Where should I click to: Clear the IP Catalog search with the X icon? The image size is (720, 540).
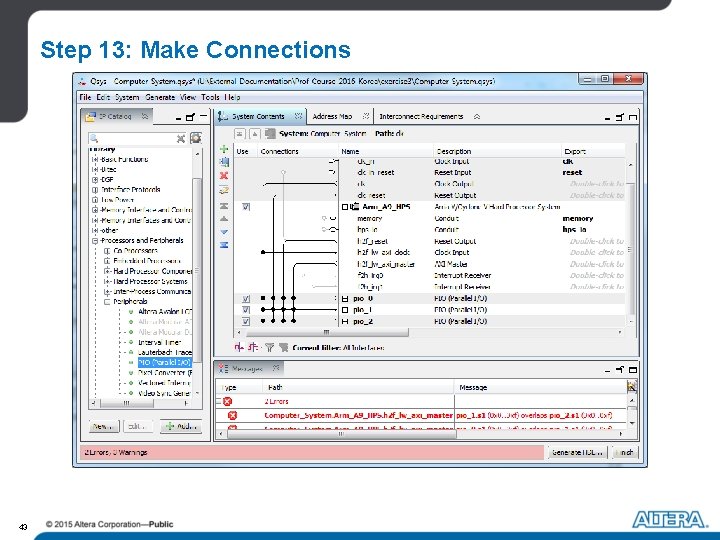pyautogui.click(x=181, y=138)
